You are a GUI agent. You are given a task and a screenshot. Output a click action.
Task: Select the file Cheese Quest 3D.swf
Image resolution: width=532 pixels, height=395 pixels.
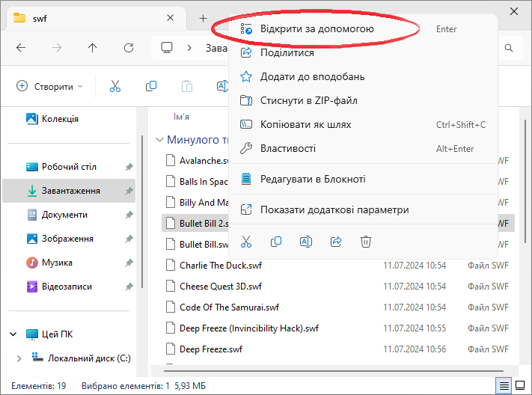tap(220, 287)
